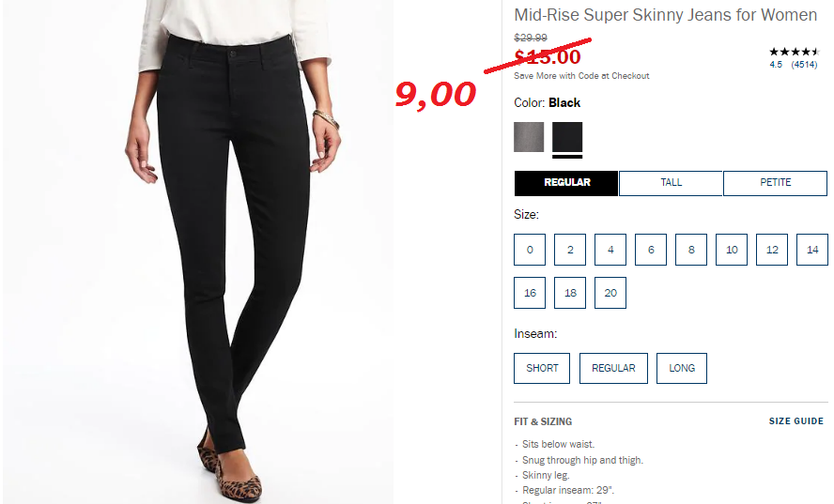834x504 pixels.
Task: Open the SIZE GUIDE link
Action: (x=796, y=421)
